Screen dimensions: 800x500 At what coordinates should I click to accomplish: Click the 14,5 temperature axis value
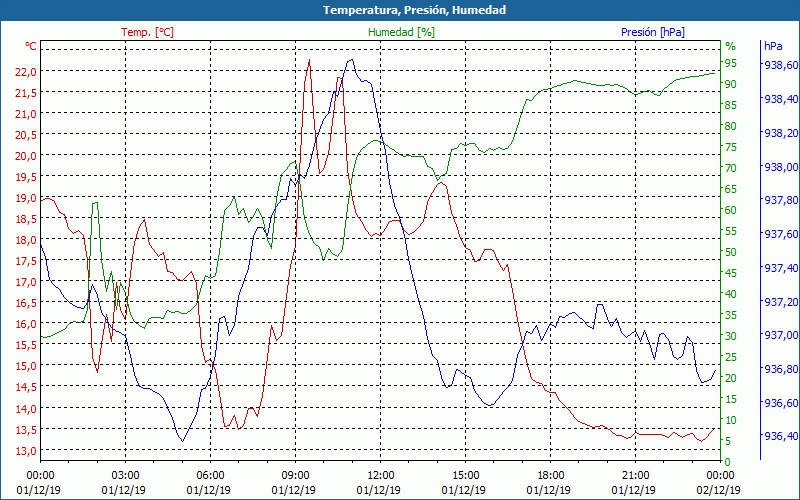(26, 387)
